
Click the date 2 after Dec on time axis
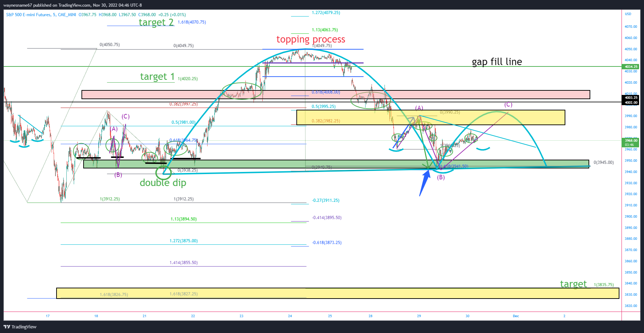pyautogui.click(x=564, y=316)
